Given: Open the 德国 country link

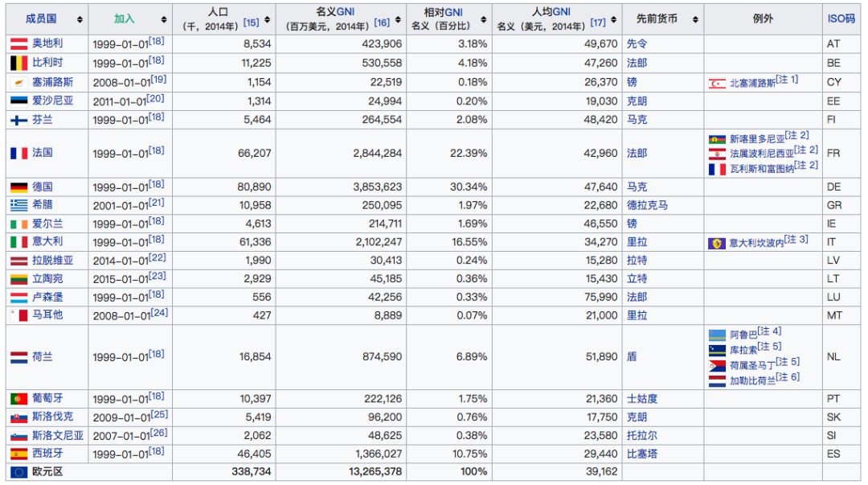Looking at the screenshot, I should click(42, 187).
